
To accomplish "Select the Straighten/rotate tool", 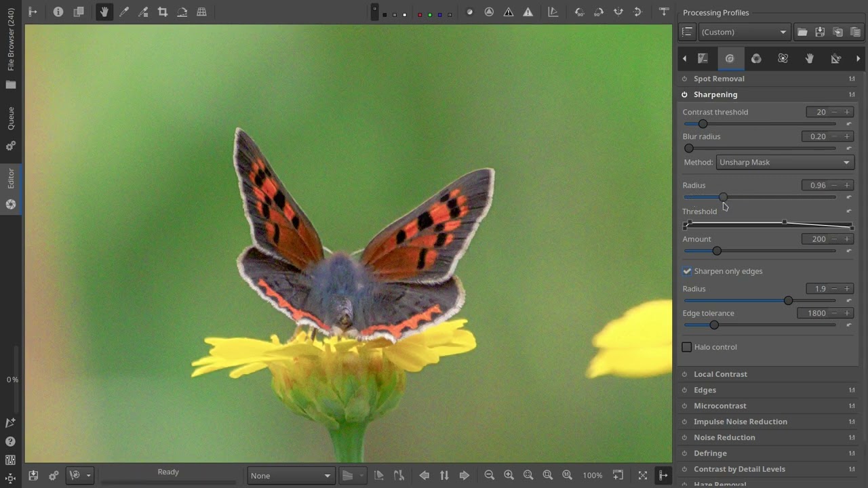I will (x=182, y=12).
